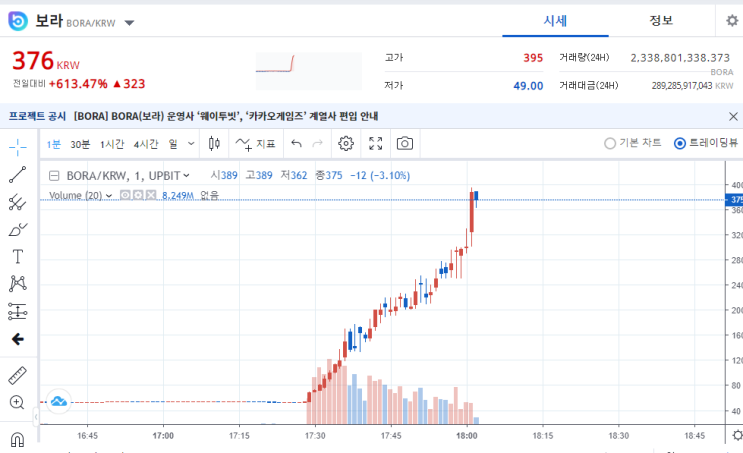Select the brush drawing tool
Screen dimensions: 743x453
[x=18, y=230]
